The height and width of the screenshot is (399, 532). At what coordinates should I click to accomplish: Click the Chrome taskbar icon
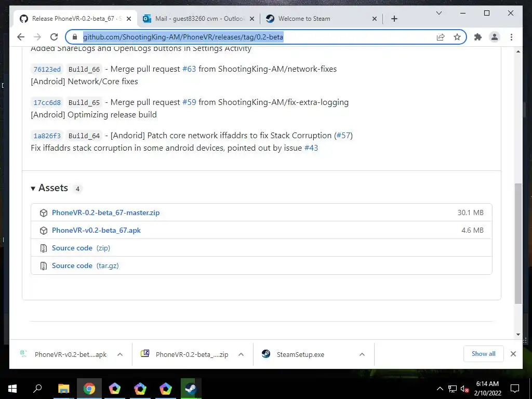89,389
